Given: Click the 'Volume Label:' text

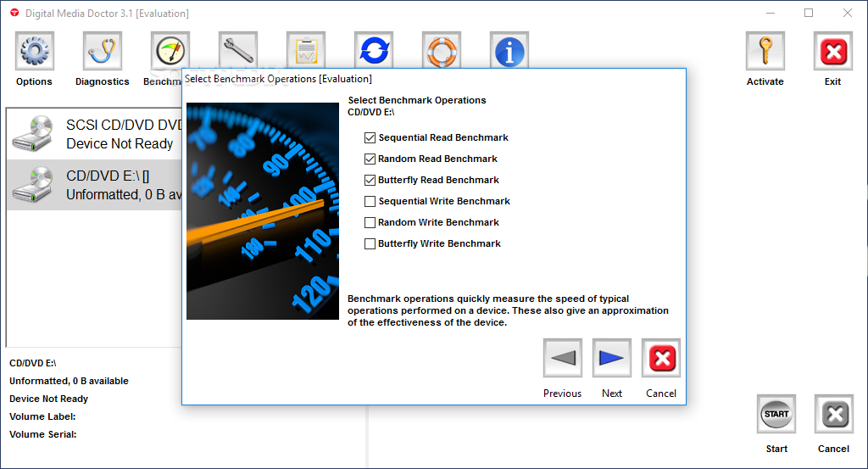Looking at the screenshot, I should point(42,416).
